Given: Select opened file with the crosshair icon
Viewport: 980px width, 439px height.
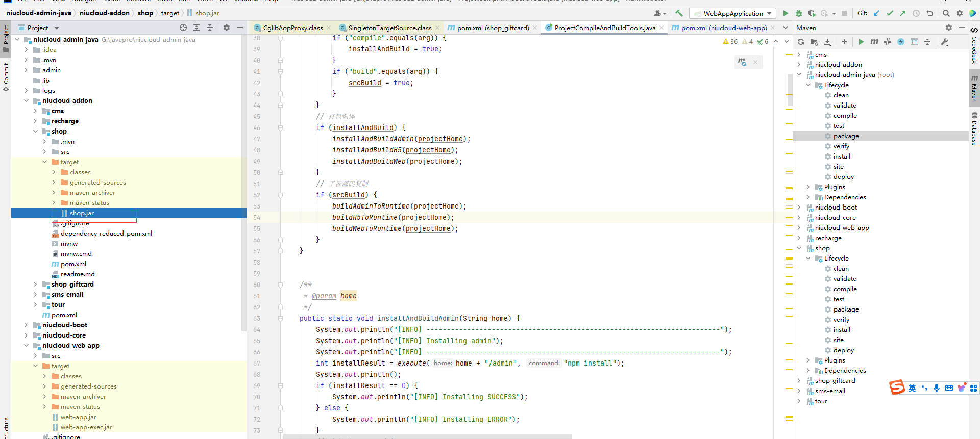Looking at the screenshot, I should (183, 28).
